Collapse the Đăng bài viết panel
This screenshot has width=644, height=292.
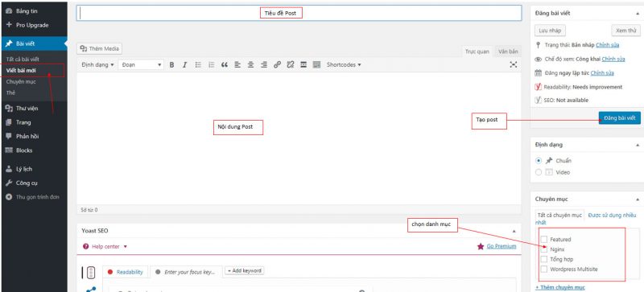[637, 14]
